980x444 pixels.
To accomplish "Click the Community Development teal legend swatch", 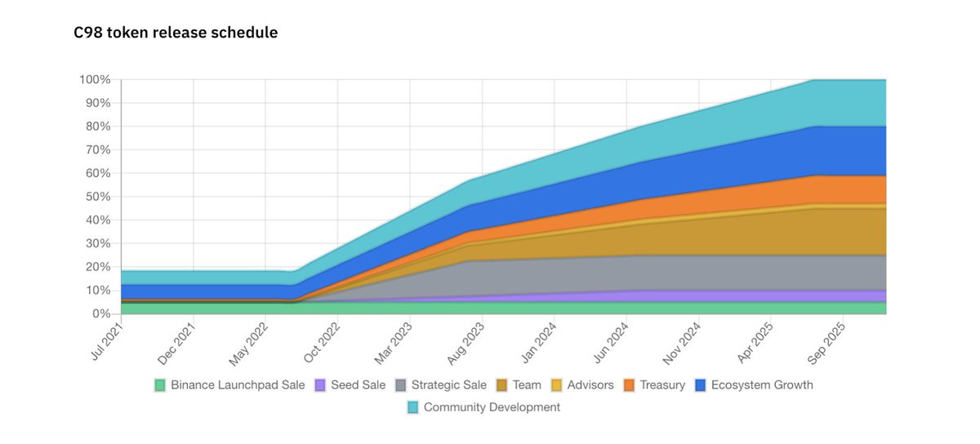I will tap(412, 406).
